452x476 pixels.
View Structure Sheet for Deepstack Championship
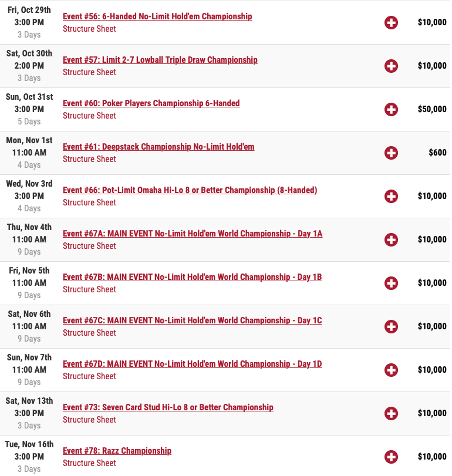[89, 159]
